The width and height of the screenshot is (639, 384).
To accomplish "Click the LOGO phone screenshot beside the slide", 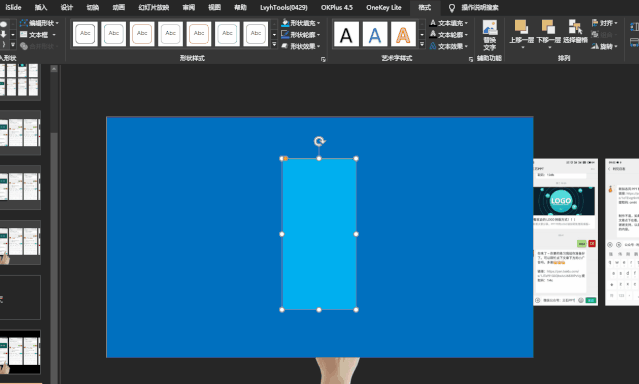I will click(x=565, y=232).
